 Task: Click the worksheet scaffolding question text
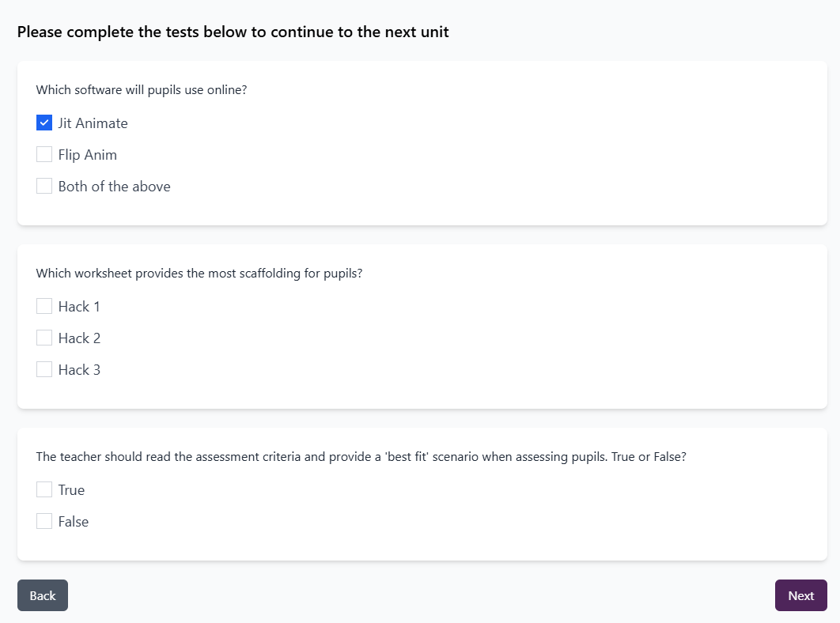(x=199, y=274)
